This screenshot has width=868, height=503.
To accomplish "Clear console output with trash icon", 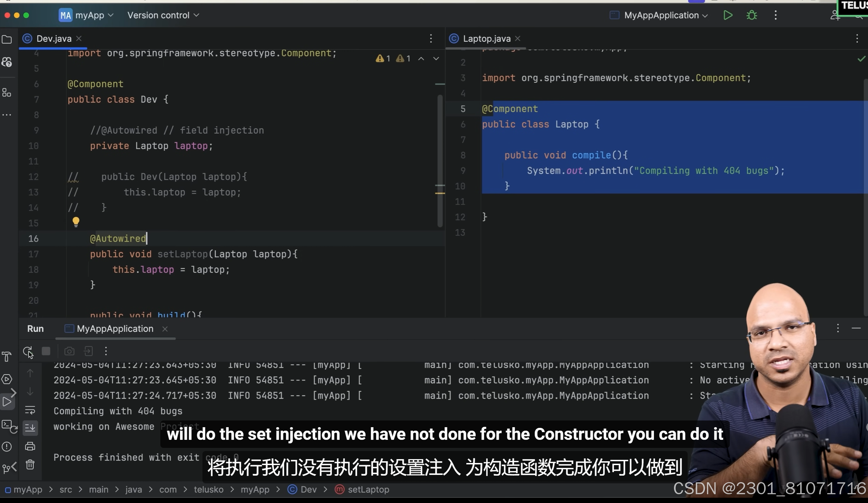I will pos(30,465).
